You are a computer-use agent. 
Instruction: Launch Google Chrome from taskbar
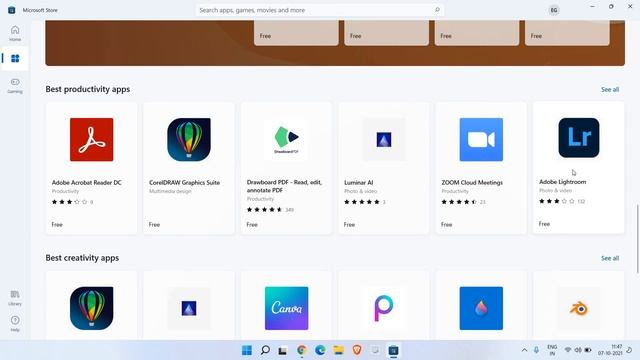pos(302,350)
